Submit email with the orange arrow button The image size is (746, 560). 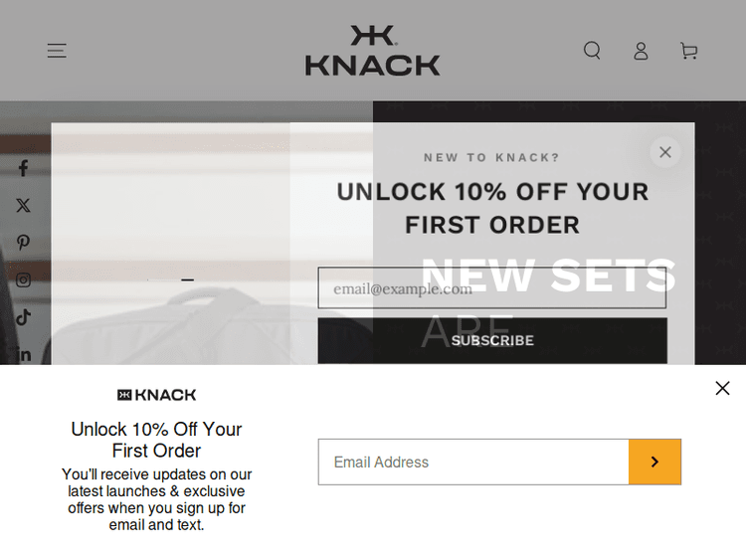coord(654,462)
